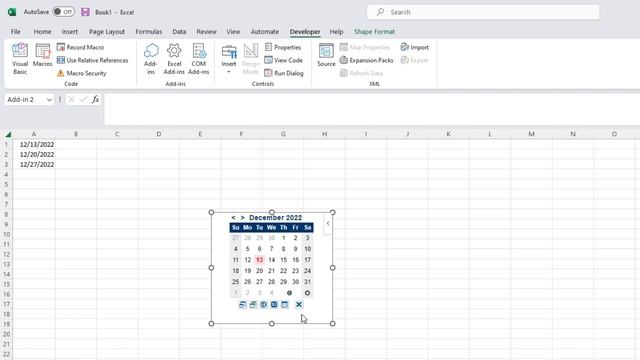
Task: Open the Macros dialog
Action: pyautogui.click(x=42, y=56)
